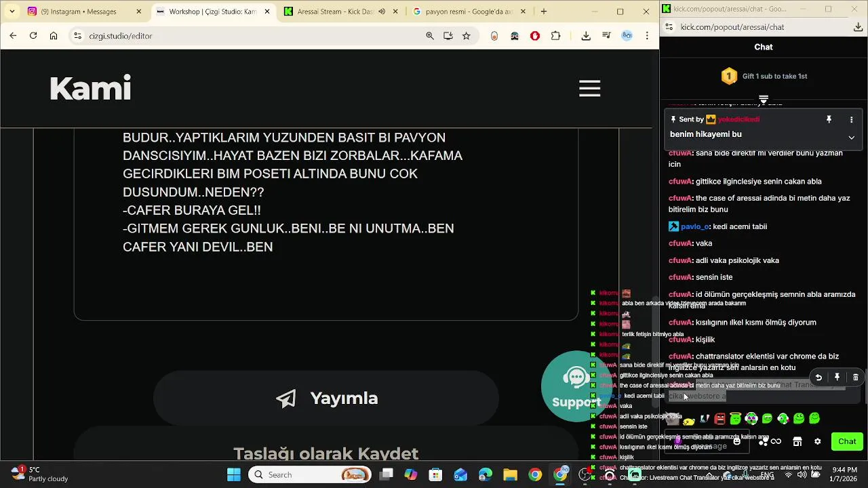
Task: Bookmark this page with the star
Action: (467, 36)
